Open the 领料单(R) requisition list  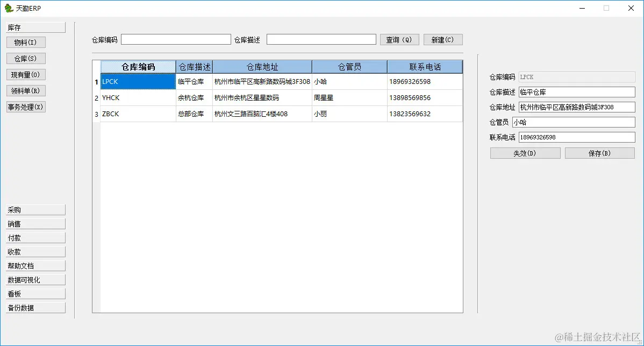tap(26, 90)
